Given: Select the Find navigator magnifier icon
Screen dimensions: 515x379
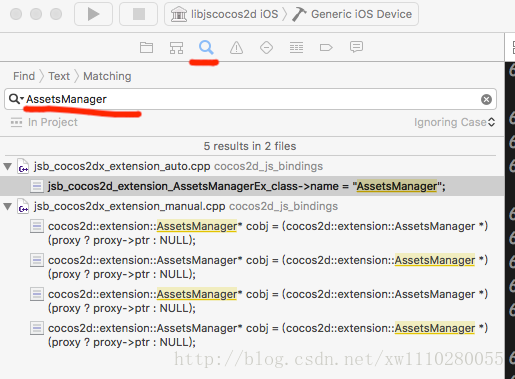Looking at the screenshot, I should [x=206, y=47].
